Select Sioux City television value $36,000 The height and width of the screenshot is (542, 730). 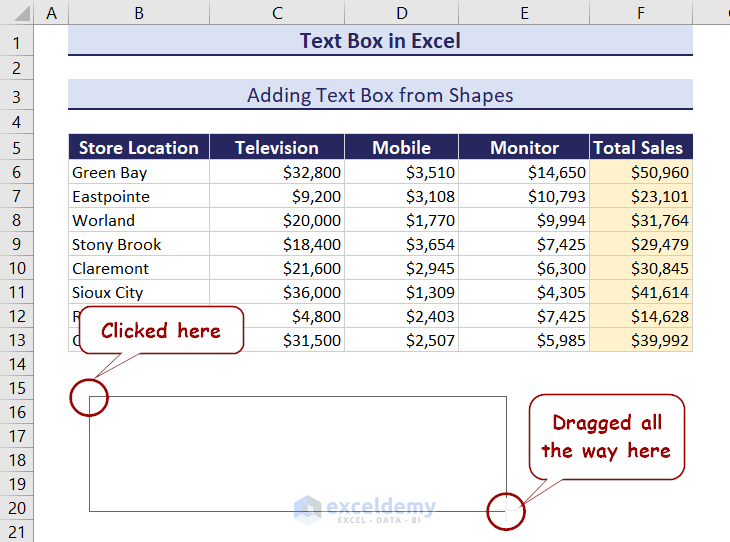(x=277, y=292)
